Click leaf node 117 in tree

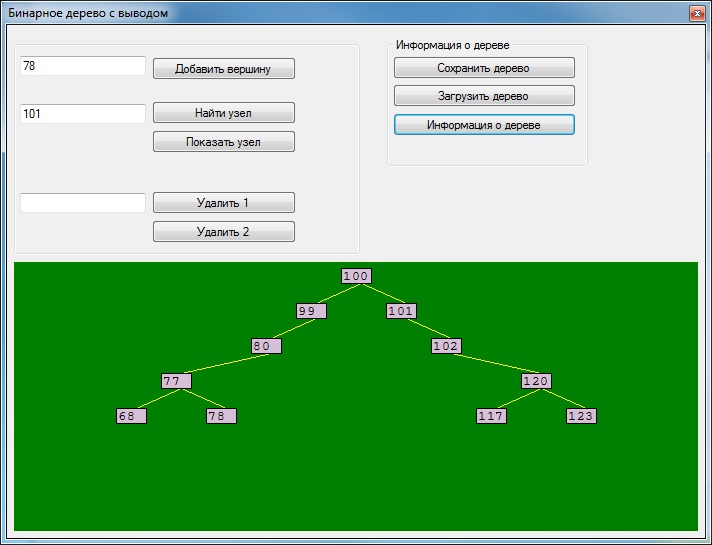click(x=491, y=416)
